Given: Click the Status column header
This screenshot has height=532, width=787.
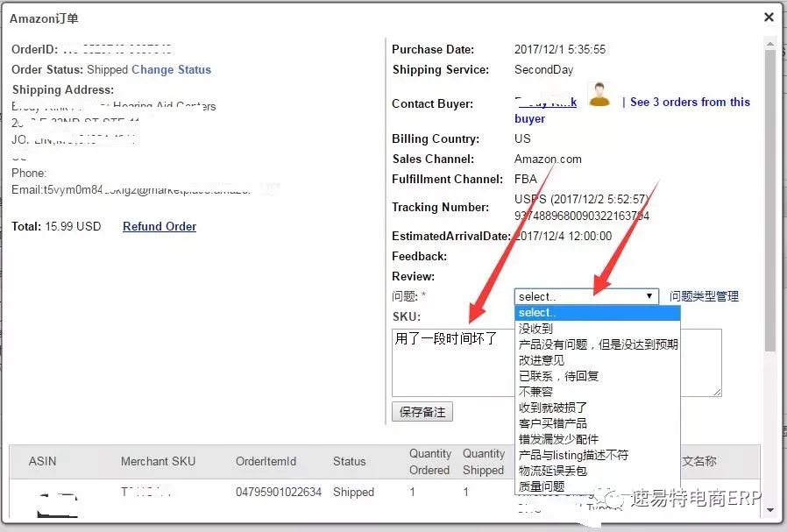Looking at the screenshot, I should [x=350, y=461].
